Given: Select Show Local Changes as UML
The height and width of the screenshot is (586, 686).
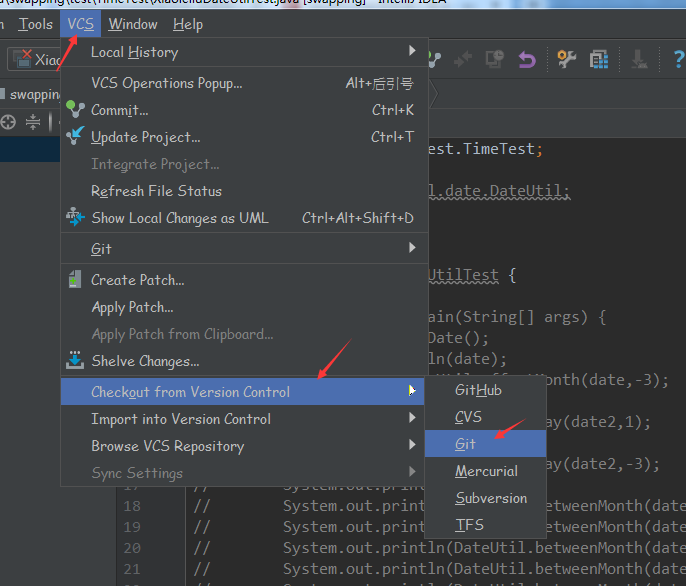Looking at the screenshot, I should tap(244, 218).
